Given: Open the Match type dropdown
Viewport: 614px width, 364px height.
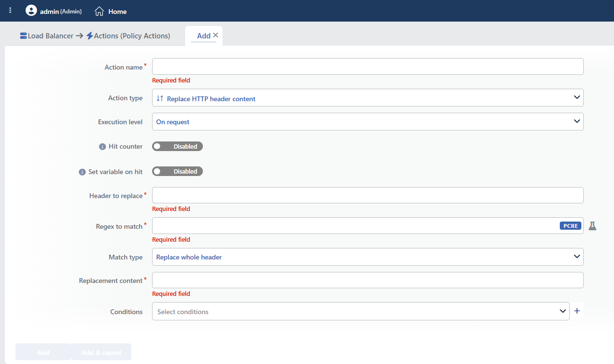Looking at the screenshot, I should pos(367,257).
